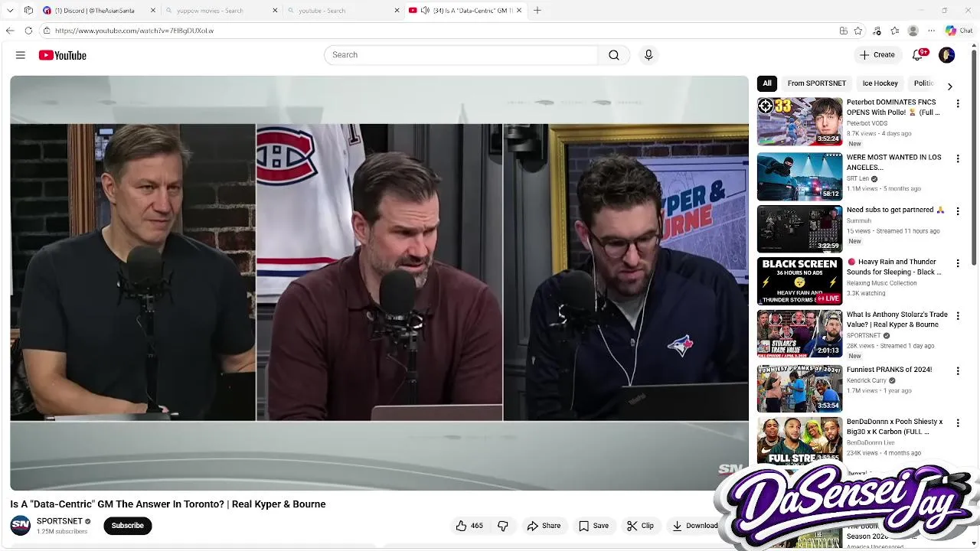Open browser media control icon

[x=877, y=31]
